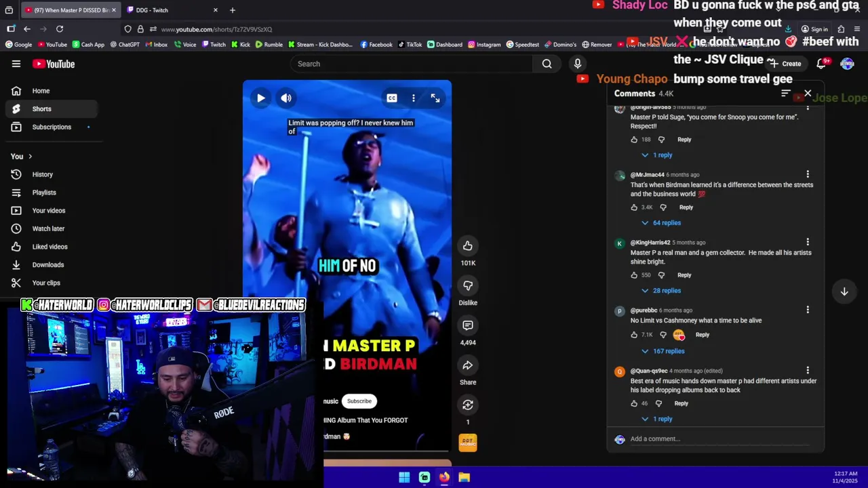The height and width of the screenshot is (488, 868).
Task: Open the Speedtest bookmark
Action: click(x=522, y=45)
